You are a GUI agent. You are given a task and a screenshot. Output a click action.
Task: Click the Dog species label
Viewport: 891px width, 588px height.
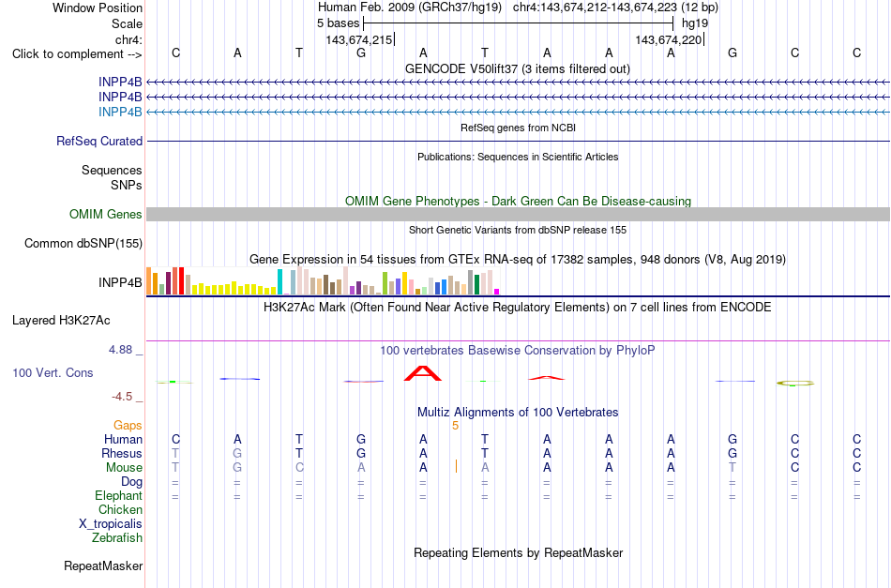132,482
